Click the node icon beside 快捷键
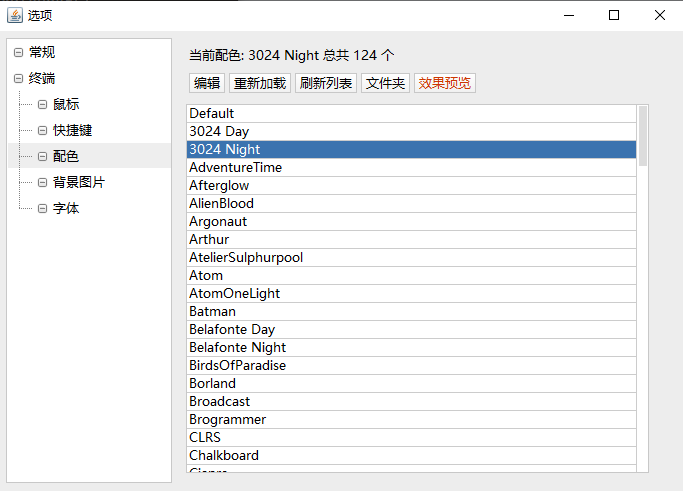 click(42, 130)
